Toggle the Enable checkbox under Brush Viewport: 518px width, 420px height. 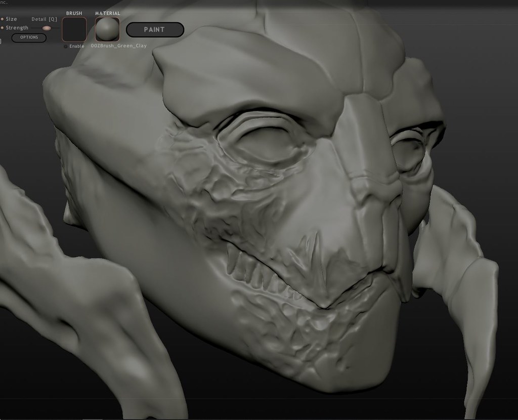[x=66, y=46]
